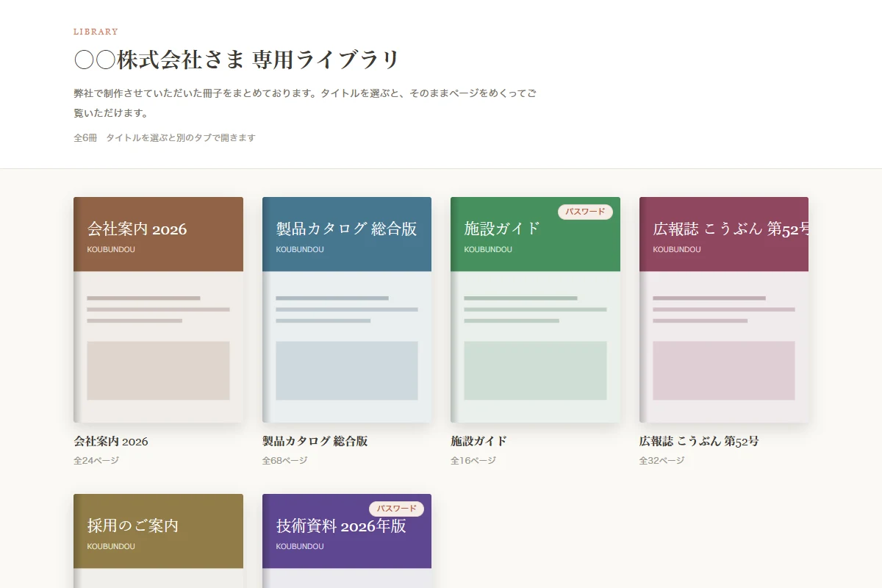Image resolution: width=882 pixels, height=588 pixels.
Task: Open the 採用のご案内 booklet cover
Action: click(x=158, y=541)
